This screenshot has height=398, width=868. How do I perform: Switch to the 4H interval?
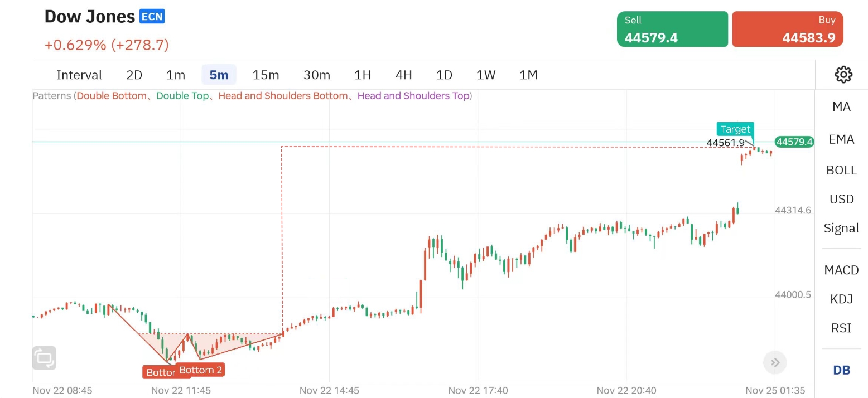click(x=403, y=75)
